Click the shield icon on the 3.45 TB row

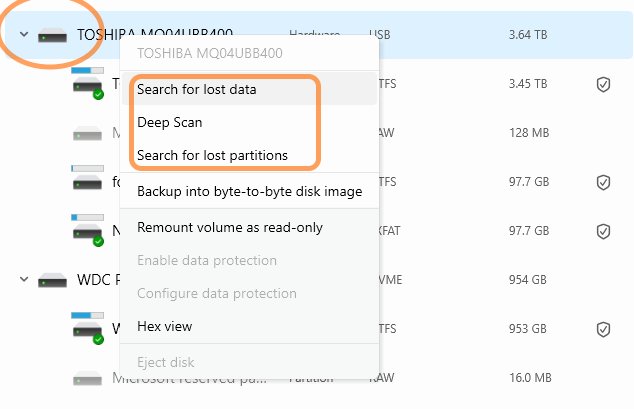603,84
